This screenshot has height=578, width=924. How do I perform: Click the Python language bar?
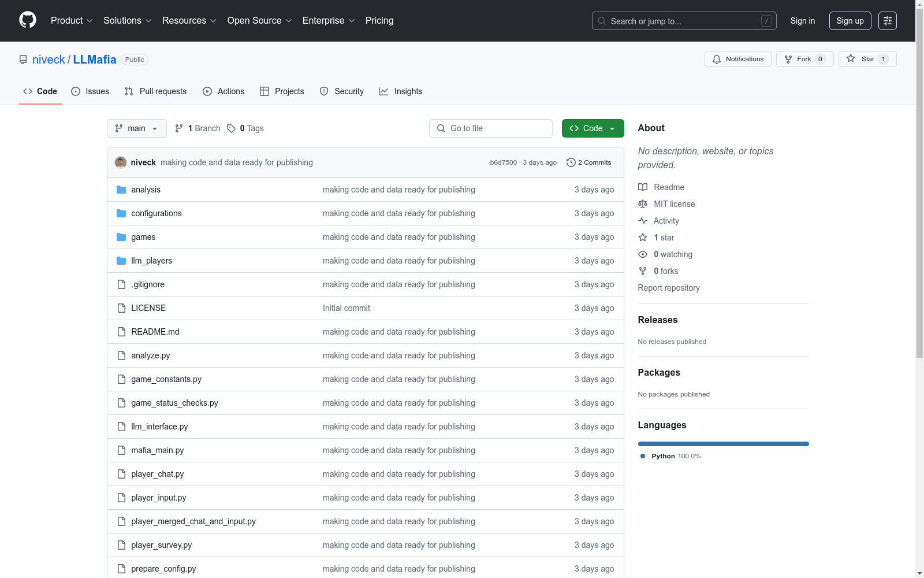coord(724,444)
